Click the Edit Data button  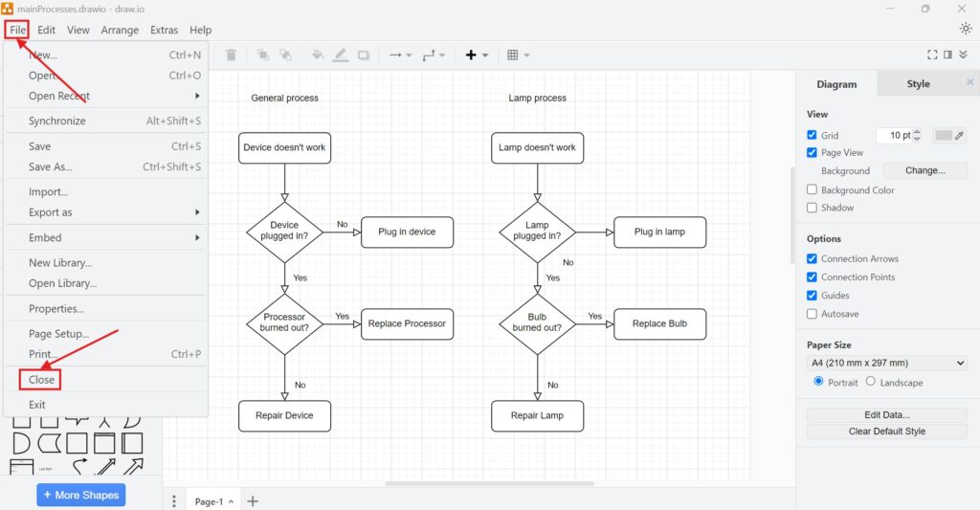[887, 415]
